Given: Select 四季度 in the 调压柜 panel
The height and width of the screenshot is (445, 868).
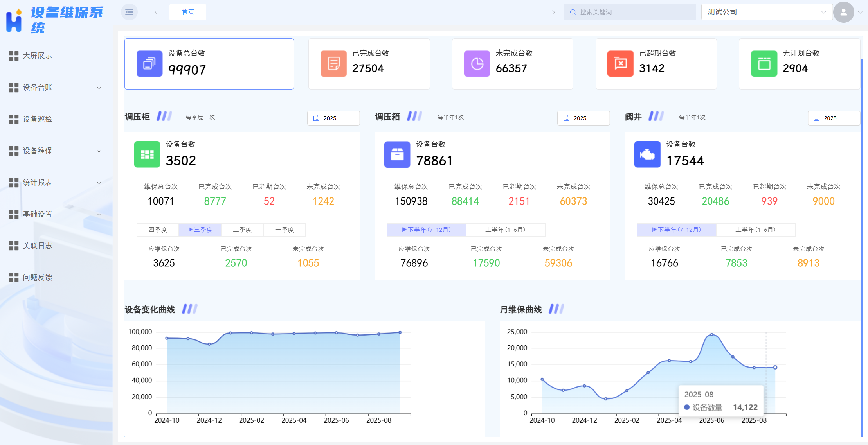Looking at the screenshot, I should click(x=157, y=230).
